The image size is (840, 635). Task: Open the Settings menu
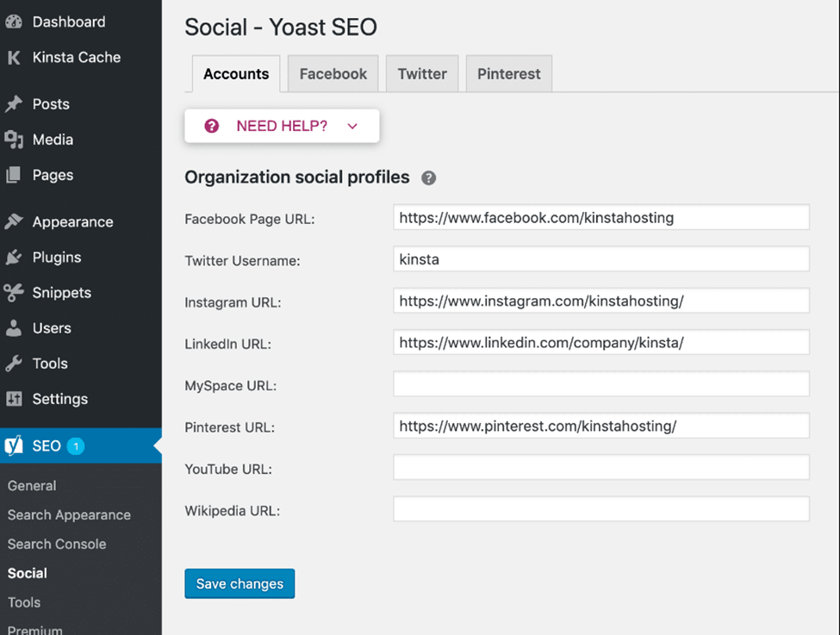(81, 399)
